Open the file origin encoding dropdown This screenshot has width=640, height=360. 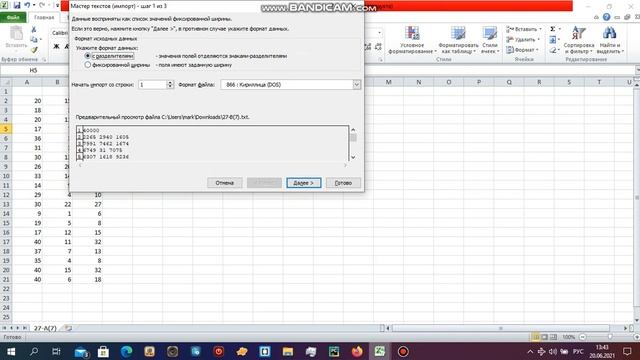click(x=356, y=84)
